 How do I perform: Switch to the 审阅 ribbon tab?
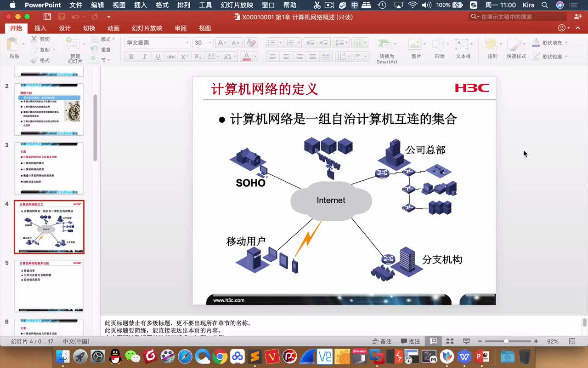point(181,28)
